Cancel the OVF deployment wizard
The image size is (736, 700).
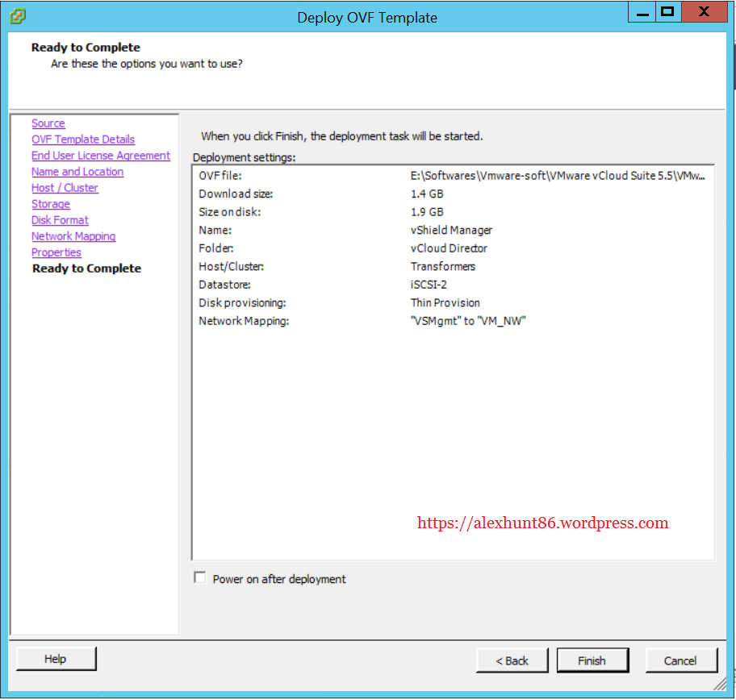click(x=681, y=660)
